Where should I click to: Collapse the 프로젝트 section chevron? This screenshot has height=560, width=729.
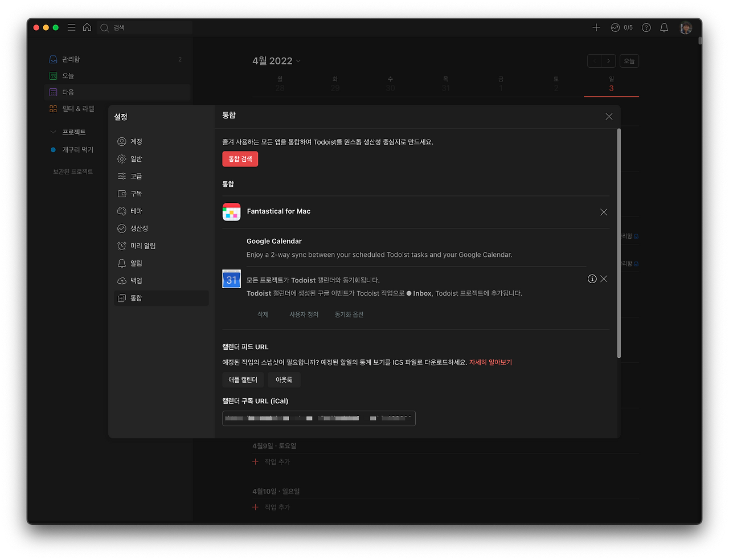[x=53, y=132]
